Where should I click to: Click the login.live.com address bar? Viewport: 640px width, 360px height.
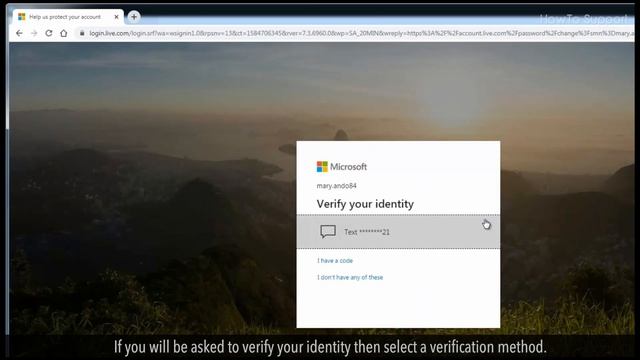pos(355,33)
